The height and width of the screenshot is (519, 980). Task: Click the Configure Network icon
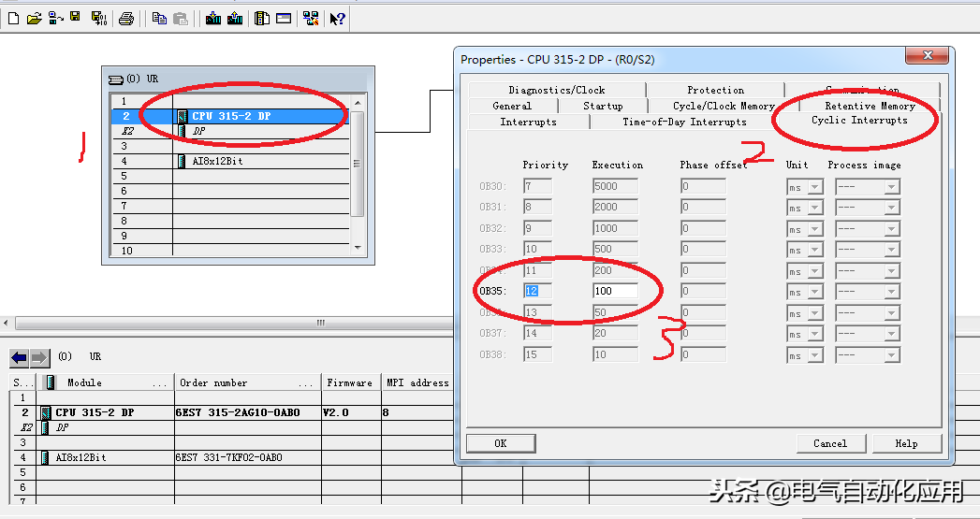(311, 19)
